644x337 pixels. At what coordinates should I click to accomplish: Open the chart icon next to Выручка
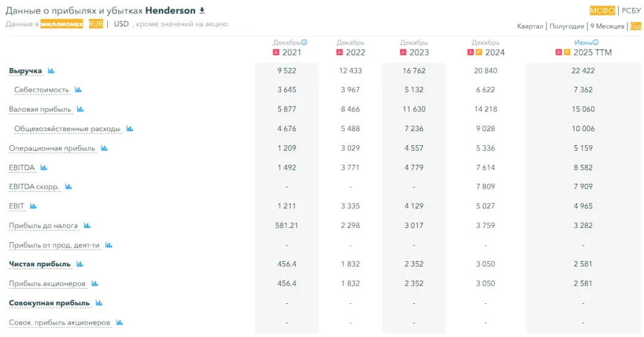[x=51, y=71]
